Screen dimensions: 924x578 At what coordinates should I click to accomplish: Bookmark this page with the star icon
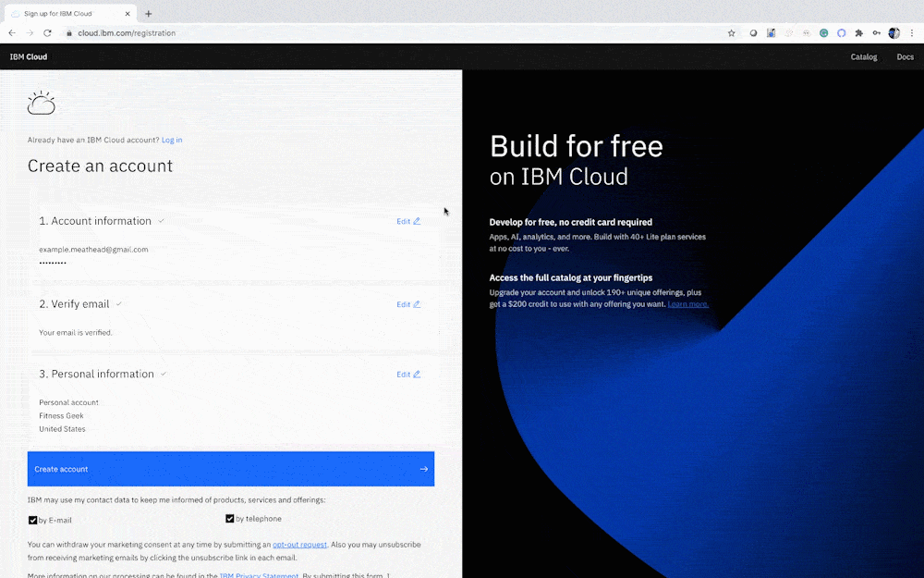point(731,33)
